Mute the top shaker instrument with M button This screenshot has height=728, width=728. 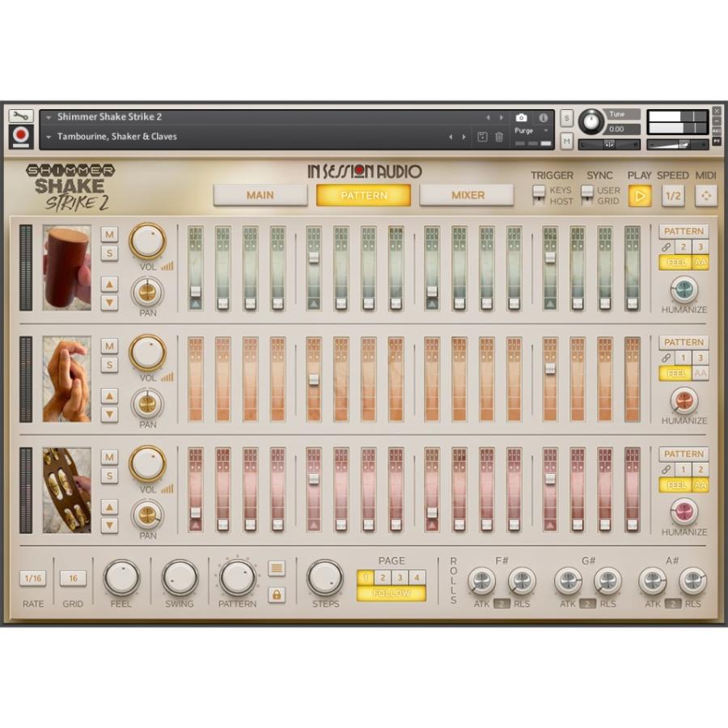click(x=109, y=234)
